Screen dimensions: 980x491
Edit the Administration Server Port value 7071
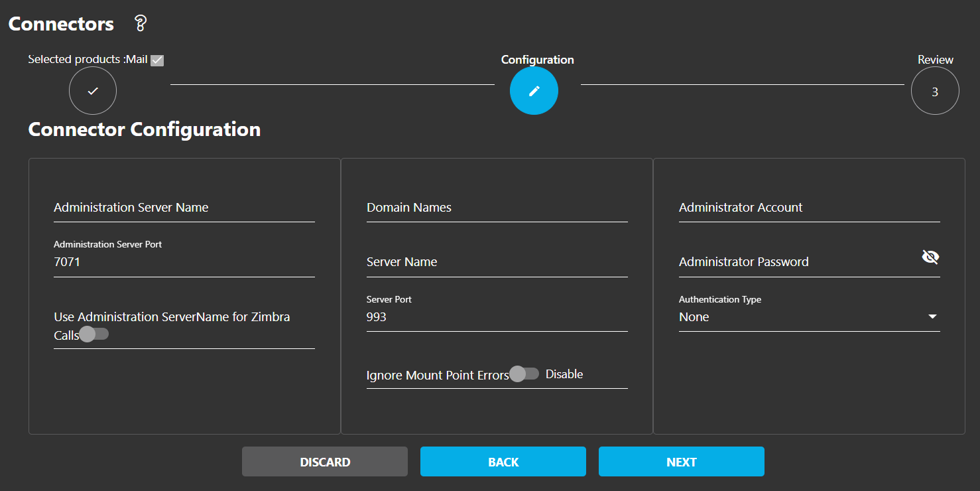(x=184, y=261)
